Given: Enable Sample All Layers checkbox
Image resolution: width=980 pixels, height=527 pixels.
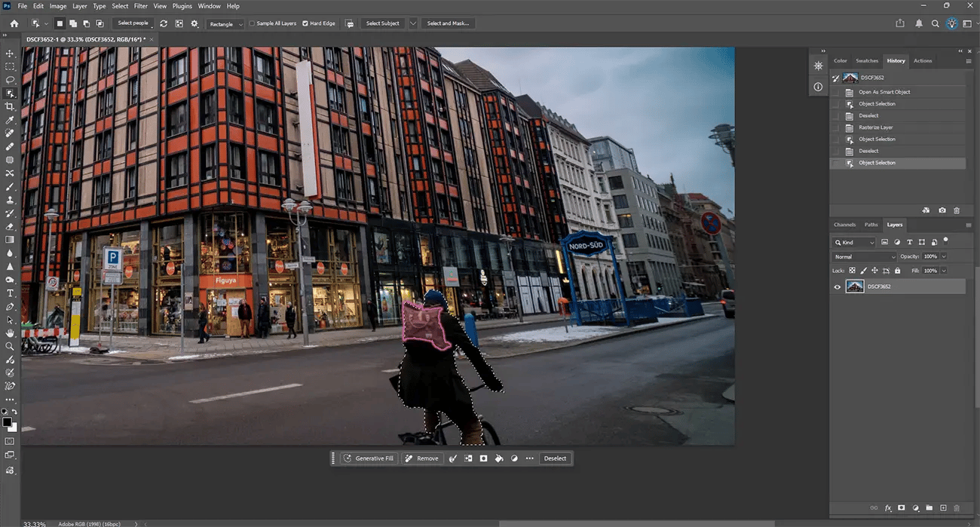Looking at the screenshot, I should [253, 23].
